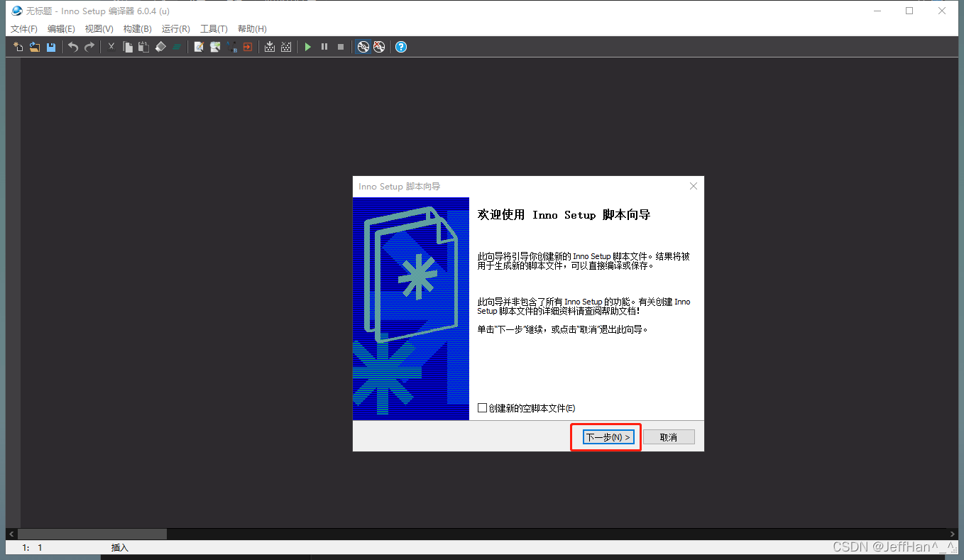Click the Stop toolbar icon

click(x=340, y=47)
